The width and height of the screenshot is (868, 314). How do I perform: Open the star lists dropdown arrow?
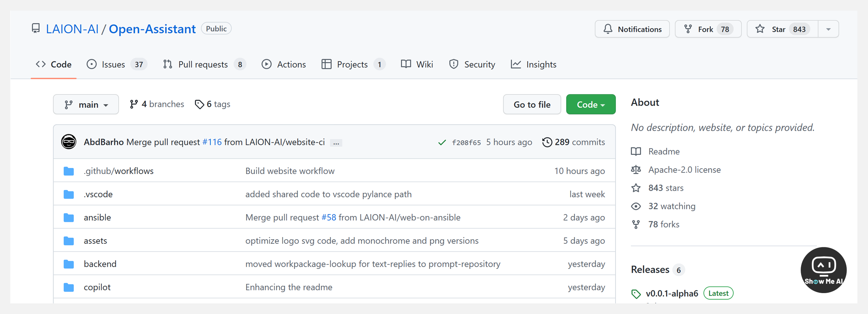(828, 29)
